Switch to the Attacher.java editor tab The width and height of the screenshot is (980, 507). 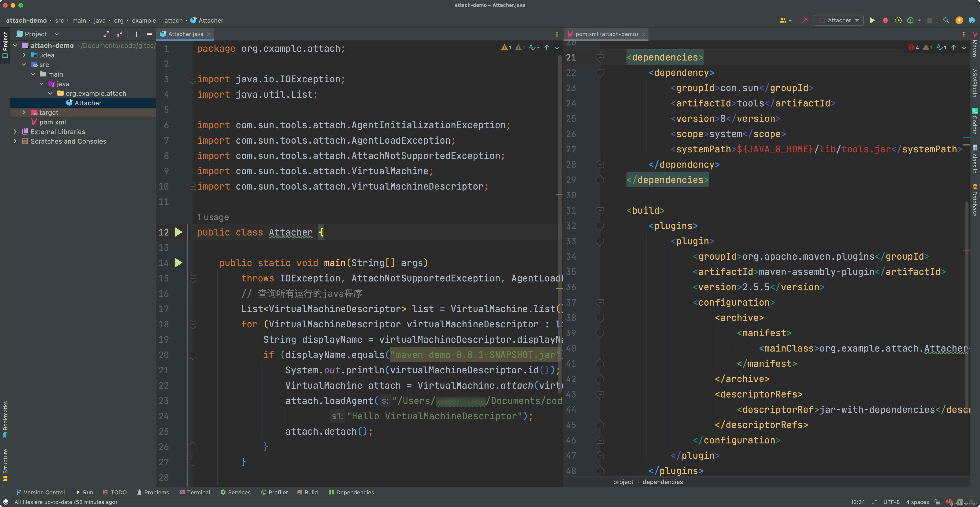tap(185, 34)
